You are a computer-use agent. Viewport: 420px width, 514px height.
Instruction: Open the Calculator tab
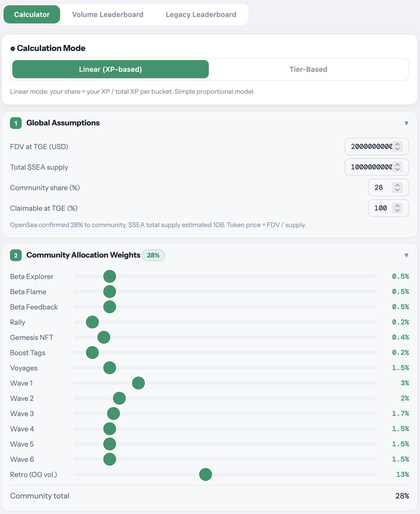point(32,15)
